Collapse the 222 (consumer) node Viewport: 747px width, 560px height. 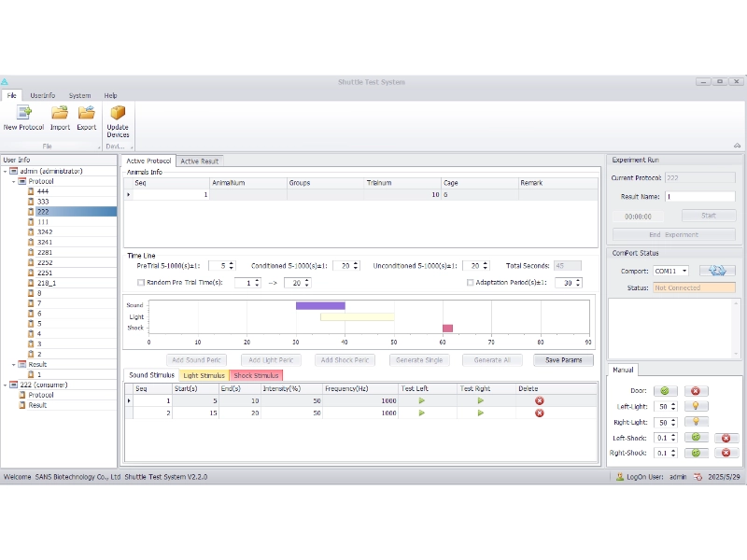click(6, 385)
